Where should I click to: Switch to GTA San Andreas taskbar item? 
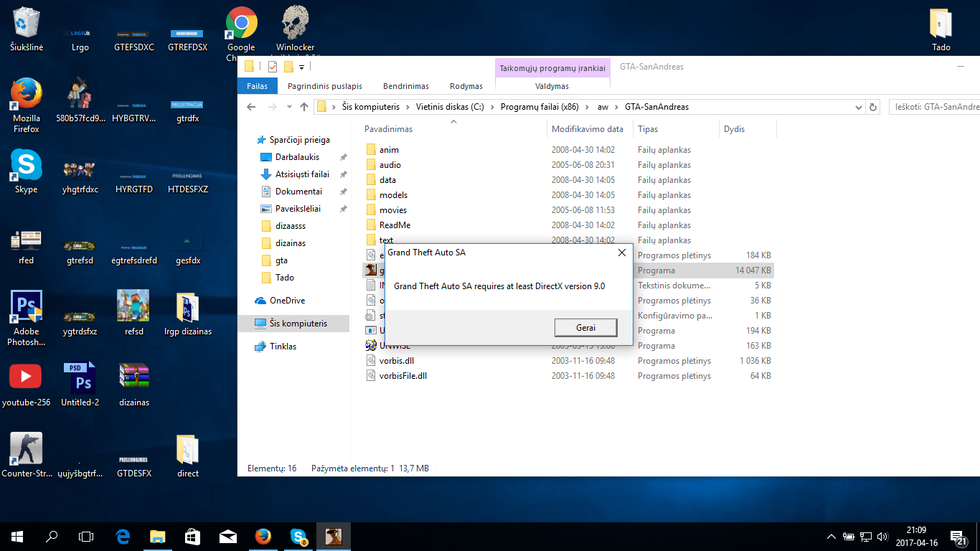point(334,536)
